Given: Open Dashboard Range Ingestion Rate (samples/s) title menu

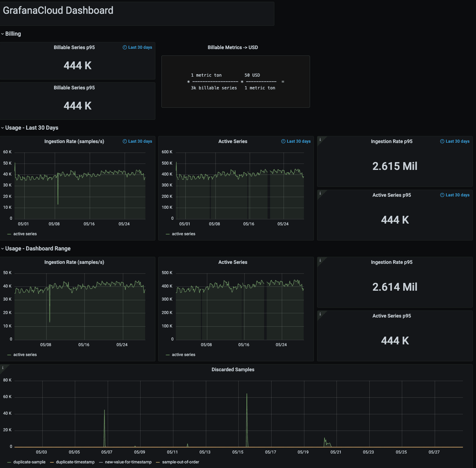Looking at the screenshot, I should click(74, 262).
